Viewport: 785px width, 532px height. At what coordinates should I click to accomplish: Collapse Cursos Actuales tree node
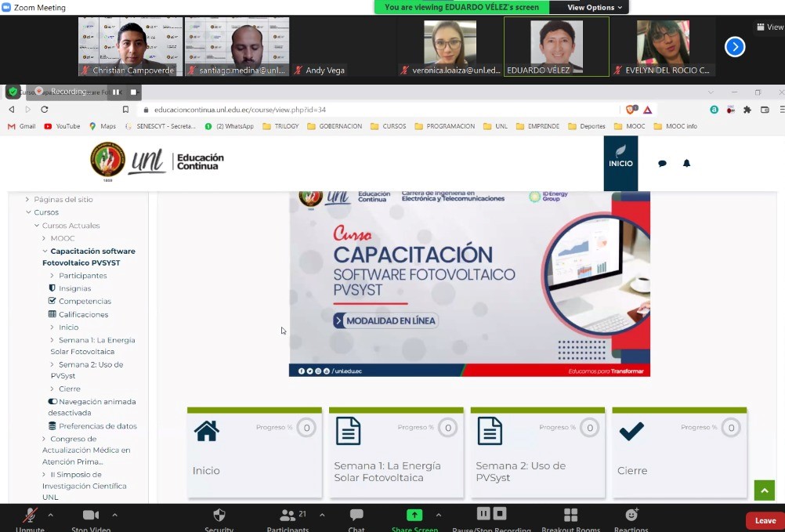coord(37,225)
